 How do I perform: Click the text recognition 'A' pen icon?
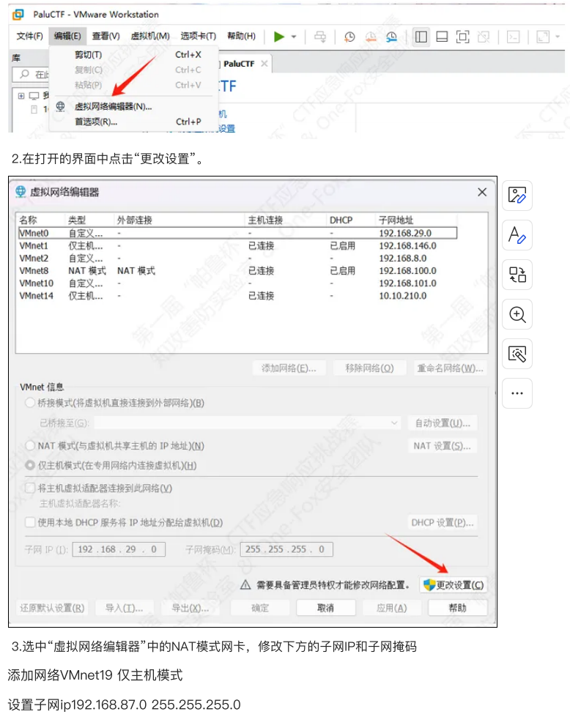(x=517, y=235)
